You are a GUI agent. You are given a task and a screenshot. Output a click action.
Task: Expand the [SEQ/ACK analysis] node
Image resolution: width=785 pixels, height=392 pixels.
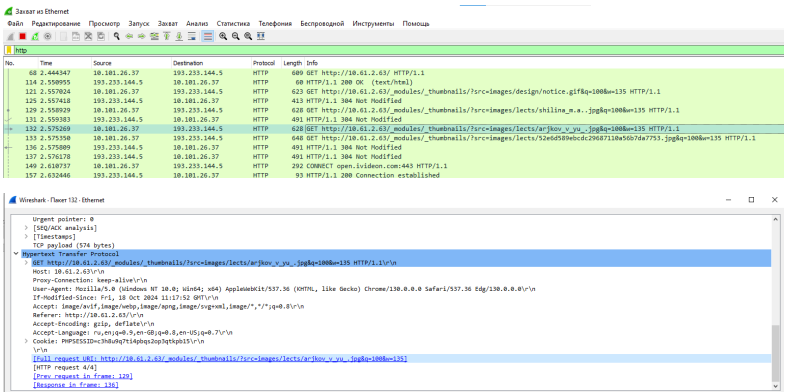tap(27, 228)
